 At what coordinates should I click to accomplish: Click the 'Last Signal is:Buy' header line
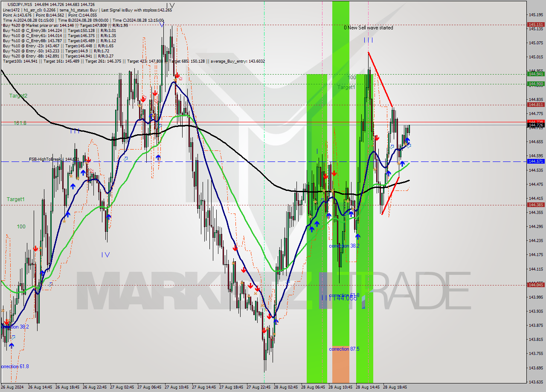(x=87, y=10)
